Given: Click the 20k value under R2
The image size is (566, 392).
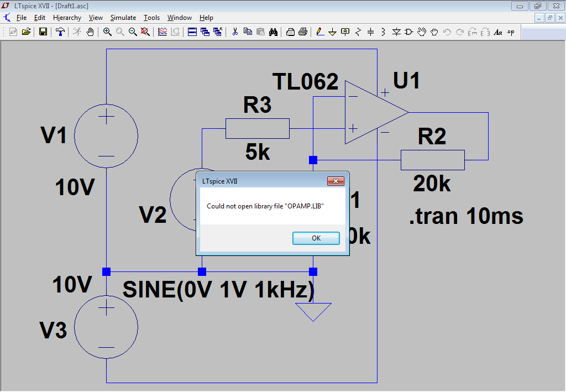Looking at the screenshot, I should [x=432, y=184].
